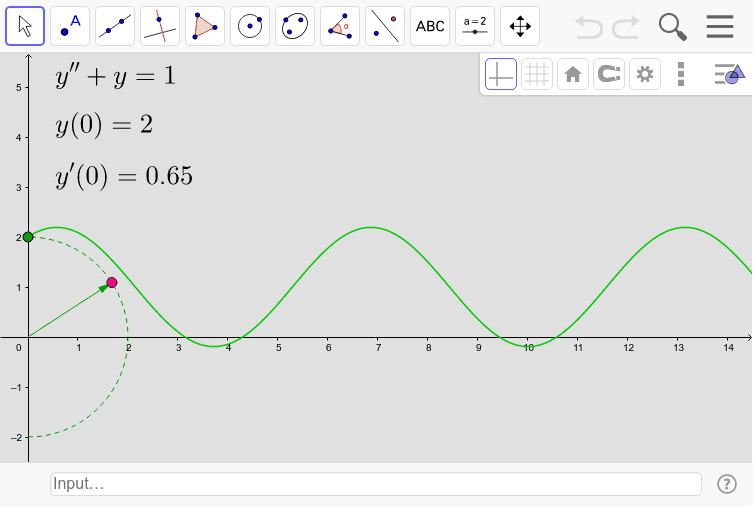Open the search magnifier
The image size is (754, 507).
click(x=672, y=27)
